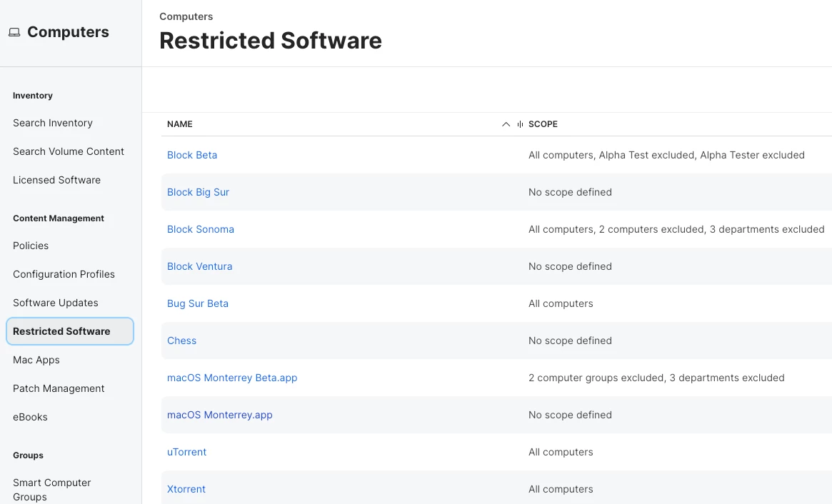This screenshot has width=832, height=504.
Task: Click Block Beta scope text with Alpha Test excluded
Action: [x=666, y=155]
